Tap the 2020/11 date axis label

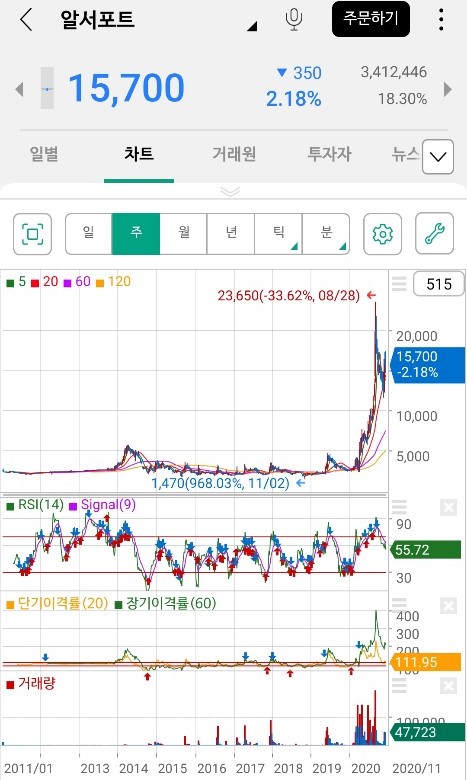416,768
